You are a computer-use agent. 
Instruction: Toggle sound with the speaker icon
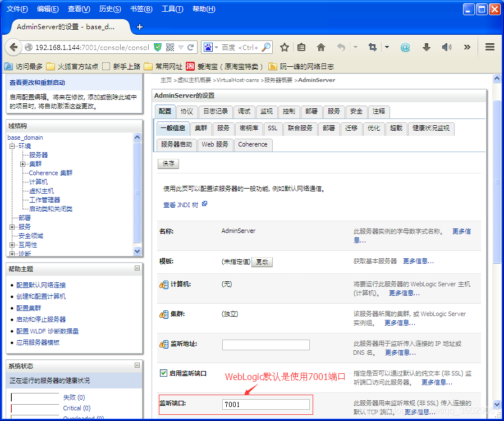pyautogui.click(x=446, y=48)
